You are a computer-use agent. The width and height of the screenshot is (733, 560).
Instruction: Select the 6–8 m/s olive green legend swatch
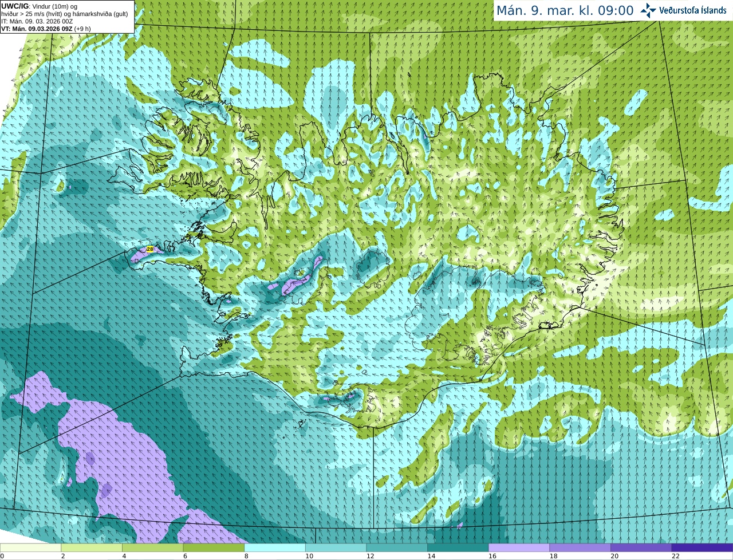coord(214,548)
